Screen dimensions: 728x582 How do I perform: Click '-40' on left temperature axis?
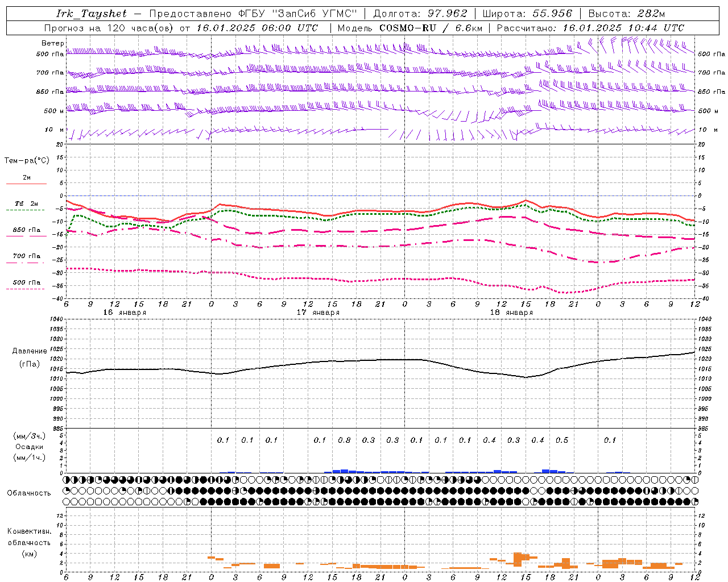(x=58, y=299)
